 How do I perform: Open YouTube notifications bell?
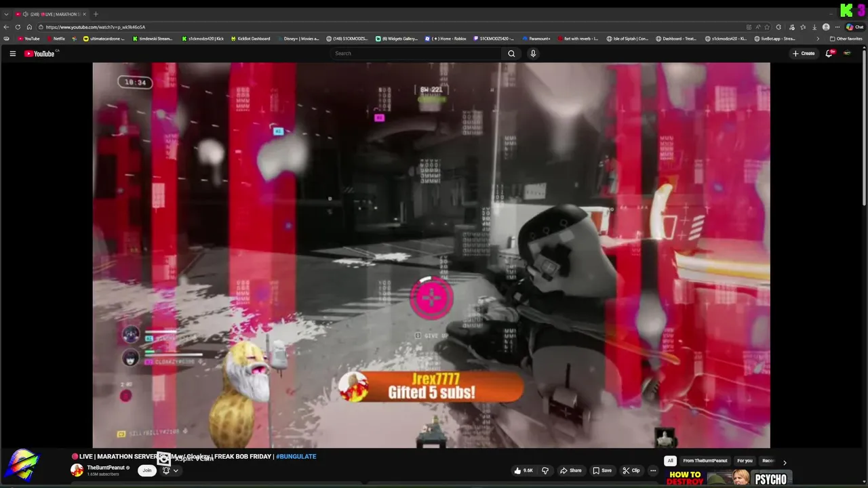(829, 54)
